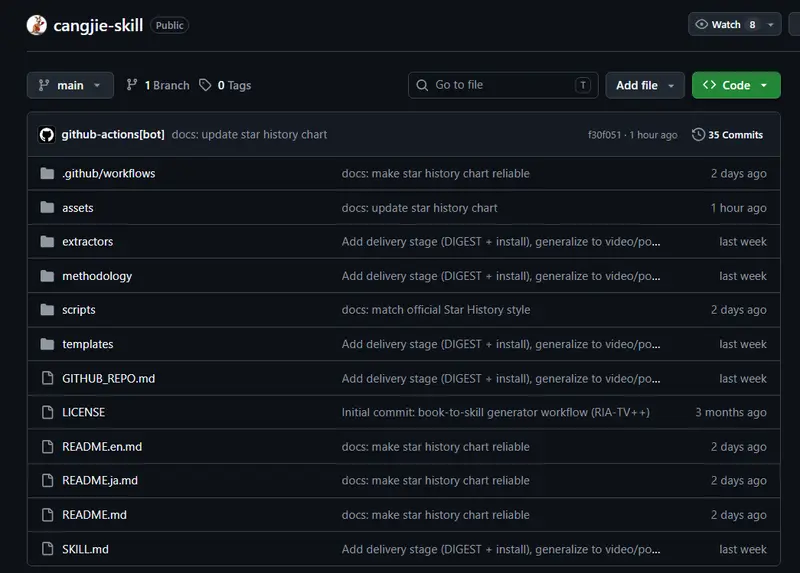Click the folder icon for assets

pyautogui.click(x=47, y=208)
